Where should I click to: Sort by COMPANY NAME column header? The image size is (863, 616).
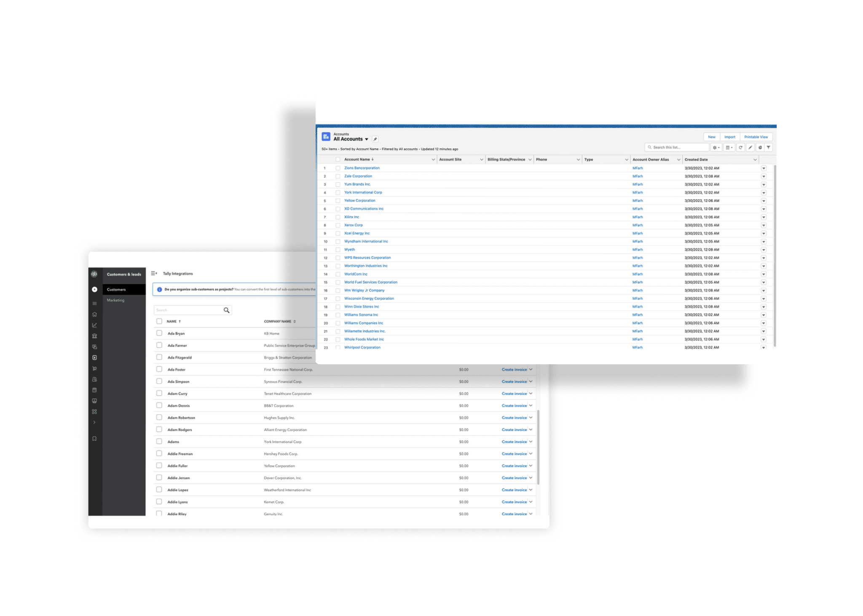[x=280, y=321]
